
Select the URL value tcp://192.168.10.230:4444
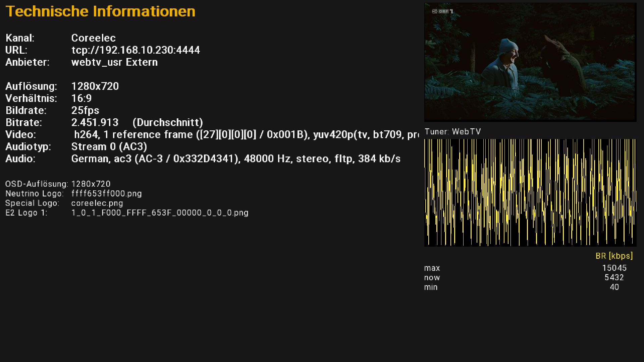[136, 50]
